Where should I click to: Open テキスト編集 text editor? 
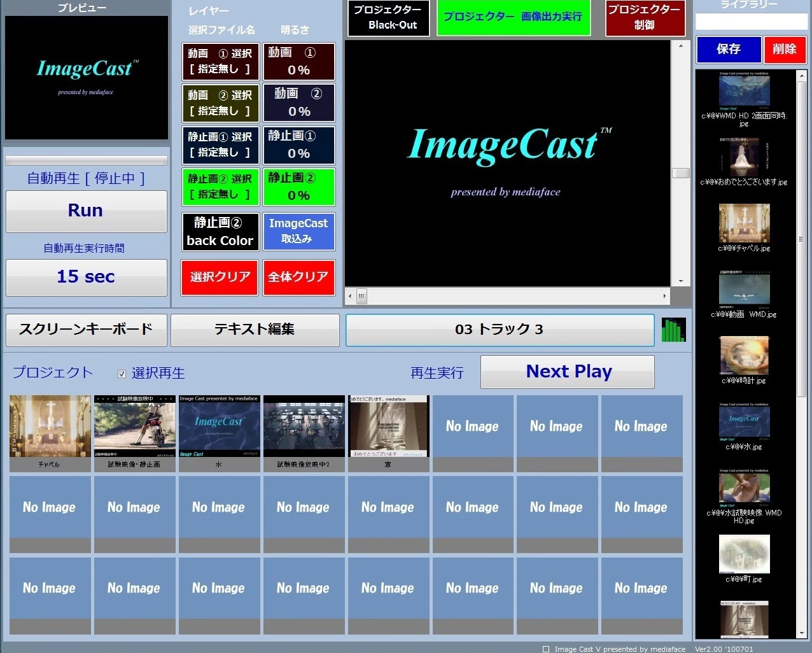pyautogui.click(x=255, y=330)
